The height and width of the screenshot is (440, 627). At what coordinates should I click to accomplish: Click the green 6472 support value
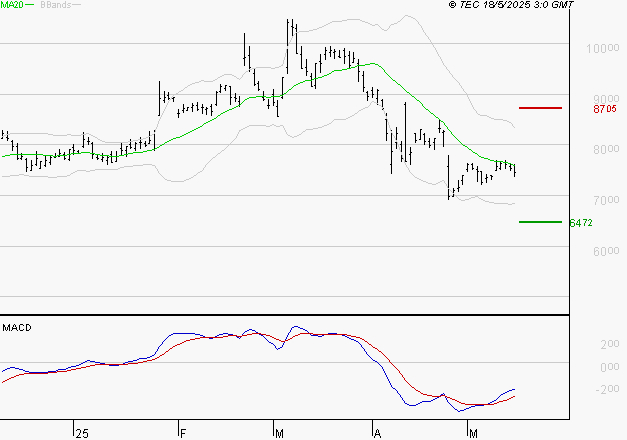click(581, 223)
